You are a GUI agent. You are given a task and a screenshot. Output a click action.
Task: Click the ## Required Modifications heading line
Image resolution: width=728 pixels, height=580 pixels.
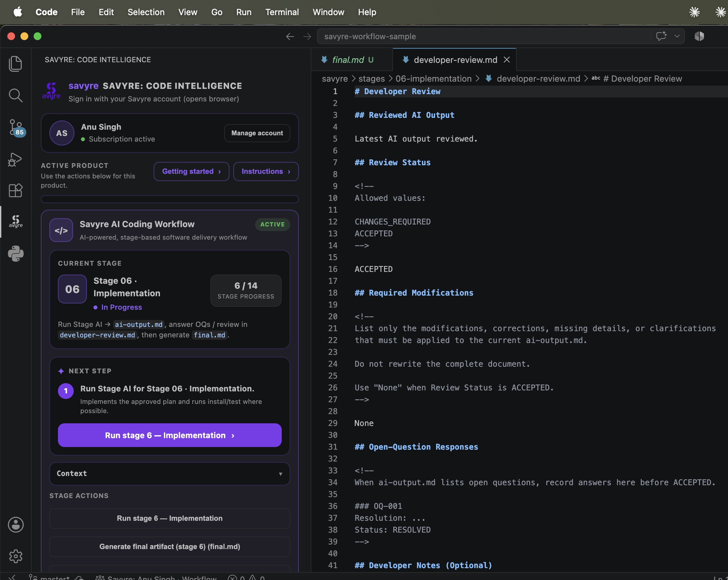point(414,293)
